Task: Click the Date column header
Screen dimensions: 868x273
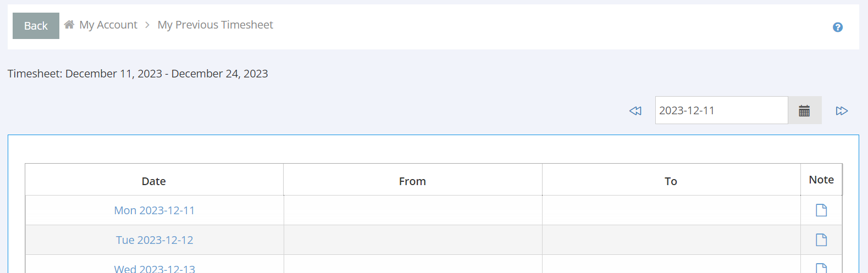Action: tap(154, 181)
